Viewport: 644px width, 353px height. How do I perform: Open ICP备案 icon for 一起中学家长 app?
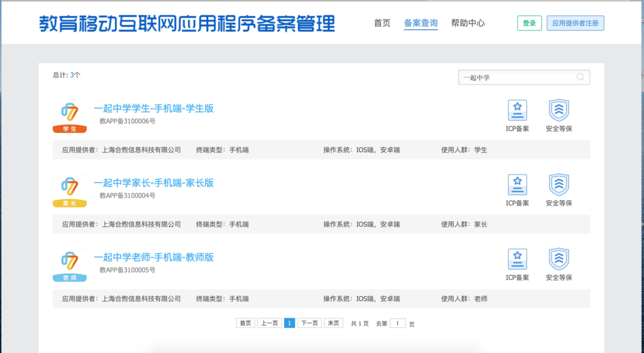tap(517, 185)
